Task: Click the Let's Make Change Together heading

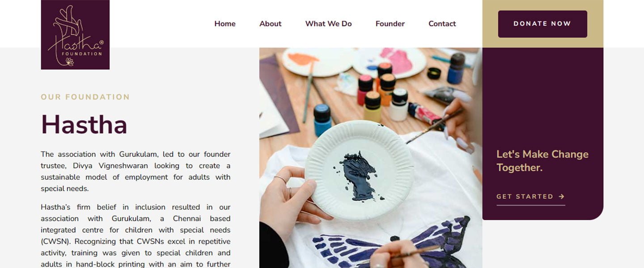Action: click(x=542, y=161)
